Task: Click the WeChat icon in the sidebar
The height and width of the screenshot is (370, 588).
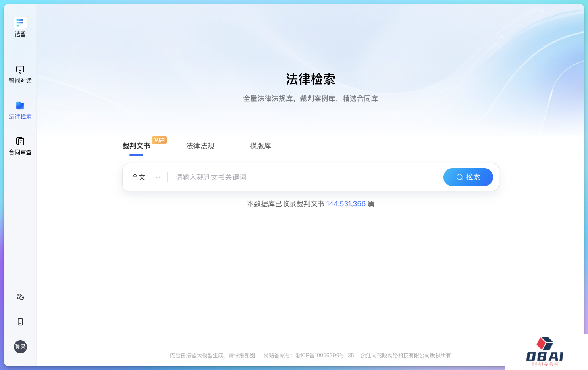Action: 20,297
